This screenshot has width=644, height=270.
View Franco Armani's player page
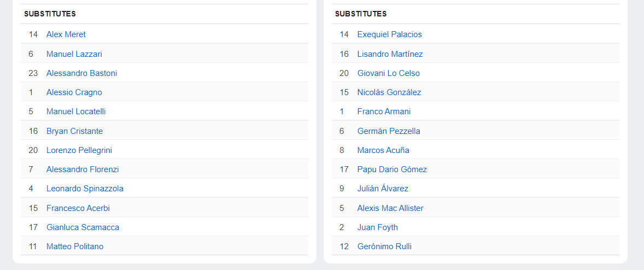[384, 111]
